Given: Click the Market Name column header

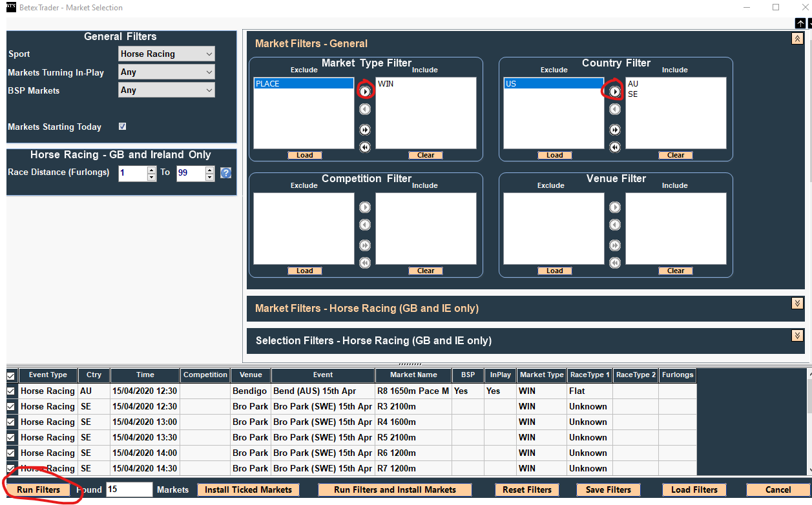Looking at the screenshot, I should tap(413, 375).
